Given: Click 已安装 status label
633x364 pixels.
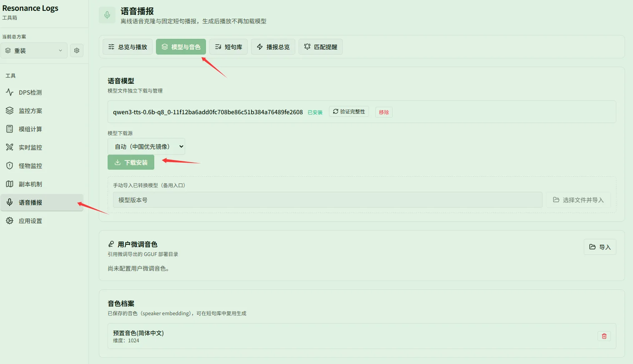Looking at the screenshot, I should [x=315, y=113].
